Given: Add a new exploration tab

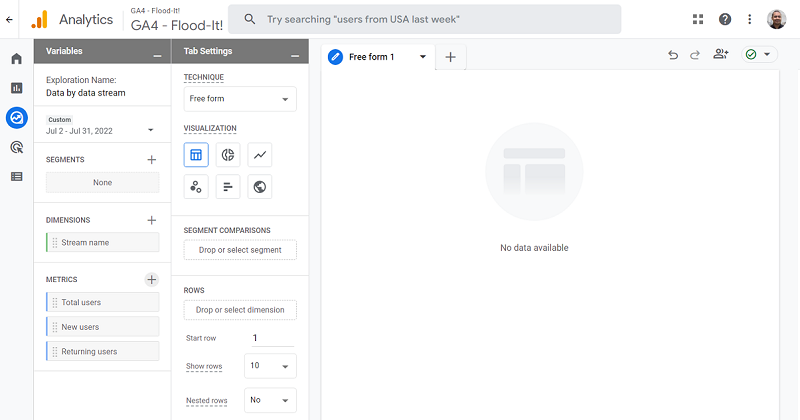Looking at the screenshot, I should click(450, 57).
